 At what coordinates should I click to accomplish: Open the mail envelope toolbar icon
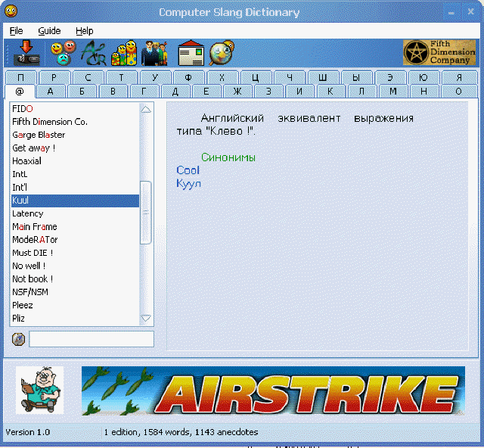pos(191,53)
